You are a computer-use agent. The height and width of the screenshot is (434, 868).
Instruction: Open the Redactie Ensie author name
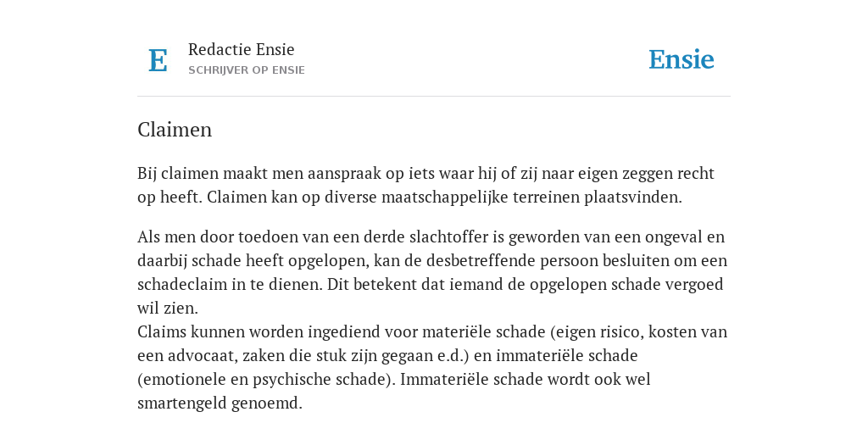(x=241, y=50)
